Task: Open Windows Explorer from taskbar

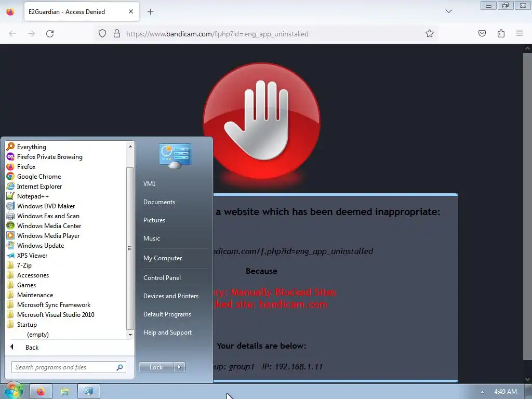Action: pyautogui.click(x=64, y=392)
